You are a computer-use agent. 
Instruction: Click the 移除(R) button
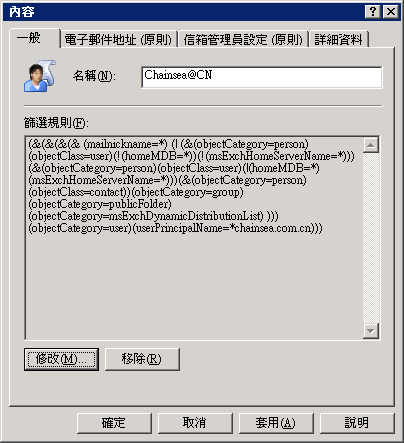142,359
